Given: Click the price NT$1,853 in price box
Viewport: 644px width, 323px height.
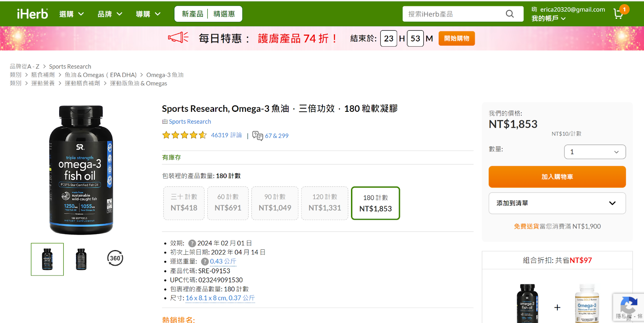Looking at the screenshot, I should (513, 124).
